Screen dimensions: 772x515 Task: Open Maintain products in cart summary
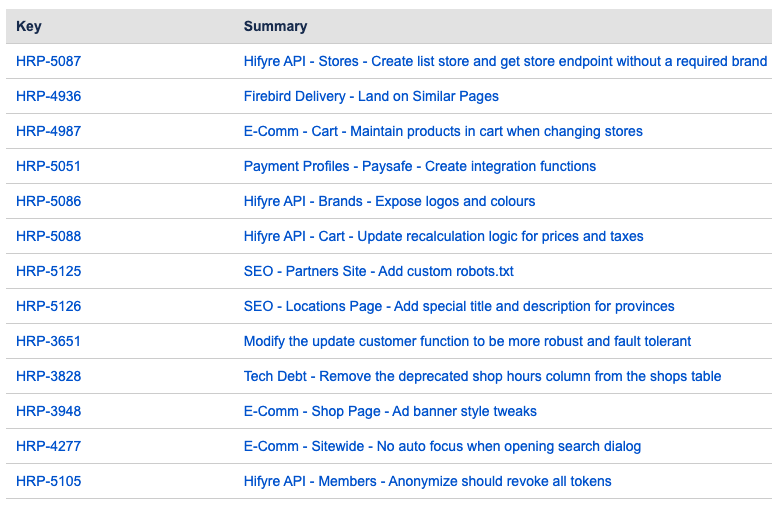[443, 131]
